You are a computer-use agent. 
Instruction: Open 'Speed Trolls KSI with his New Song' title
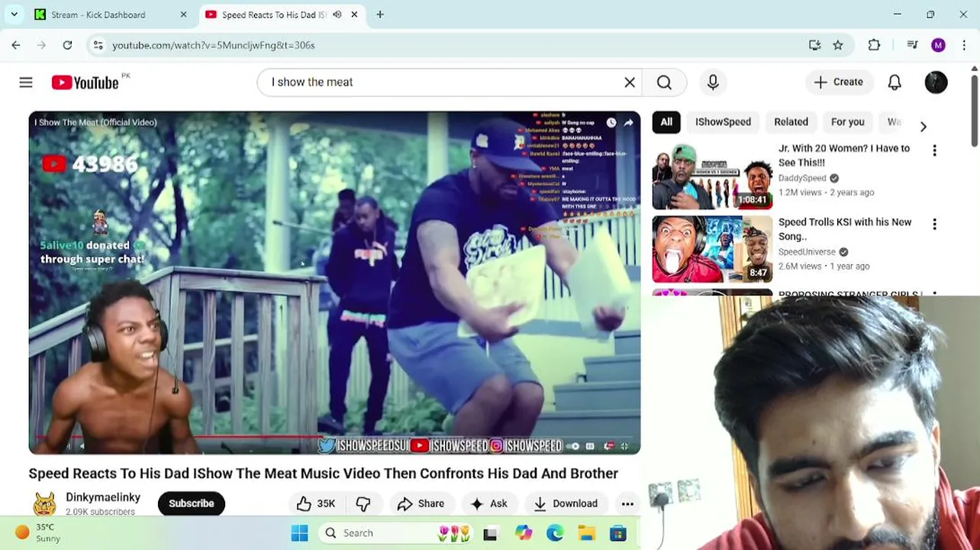845,229
